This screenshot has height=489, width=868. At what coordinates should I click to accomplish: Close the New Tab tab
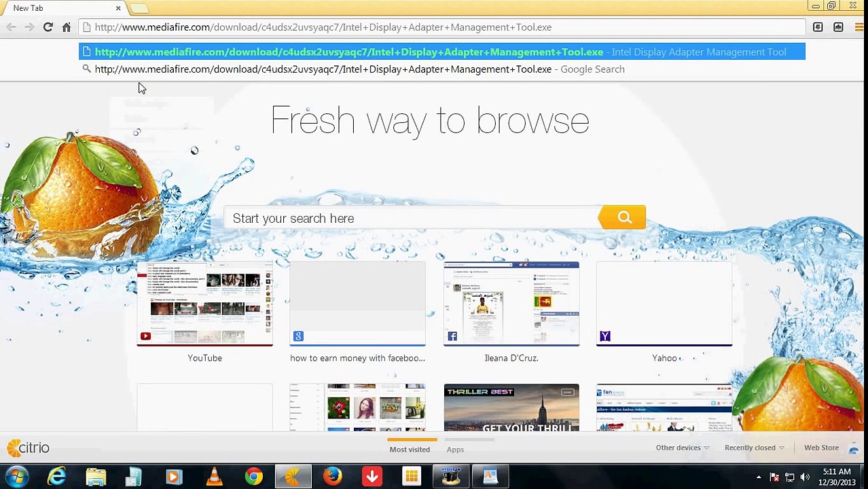[118, 8]
